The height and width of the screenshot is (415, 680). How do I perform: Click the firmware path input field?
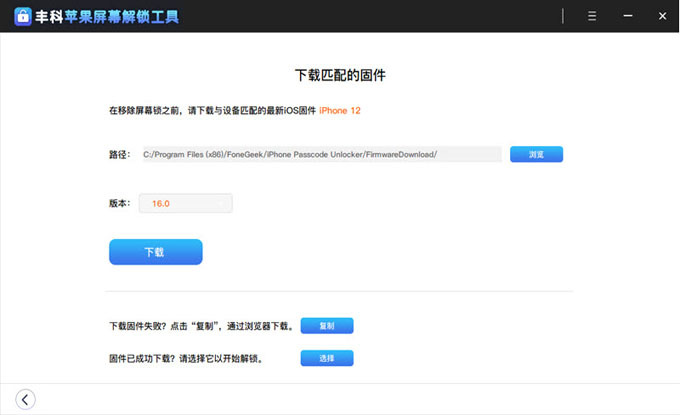click(x=322, y=154)
